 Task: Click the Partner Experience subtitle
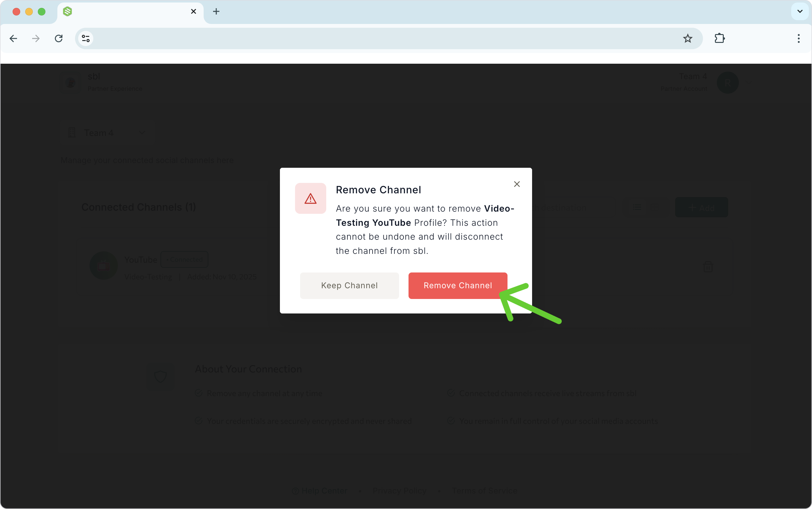pos(115,89)
